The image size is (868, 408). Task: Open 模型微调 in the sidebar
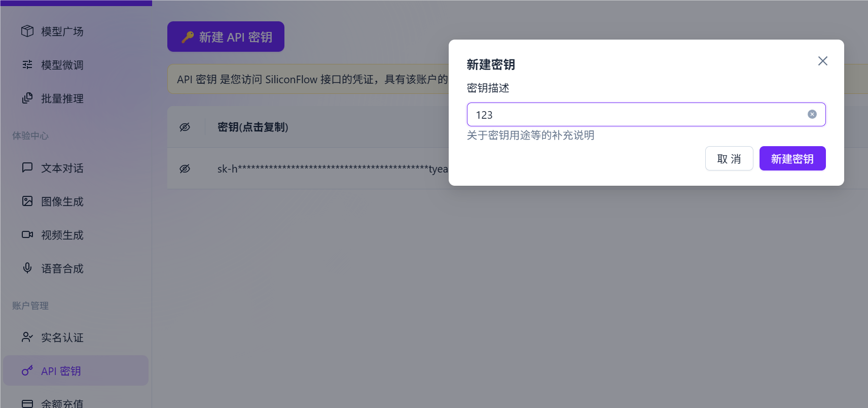(76, 65)
